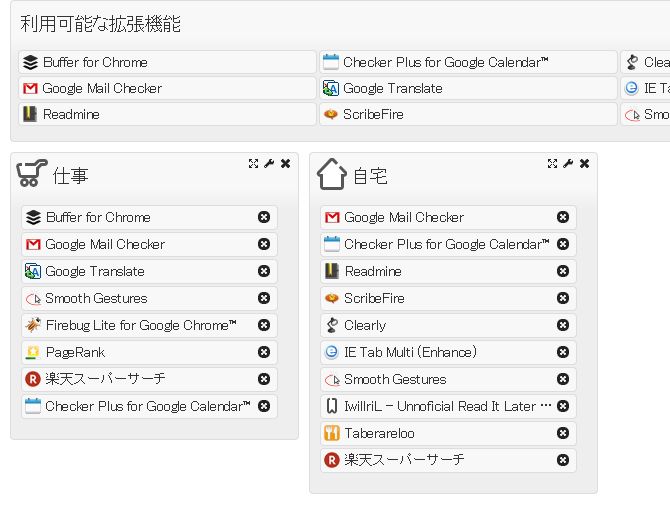
Task: Delete the 仕事 group
Action: pos(285,163)
